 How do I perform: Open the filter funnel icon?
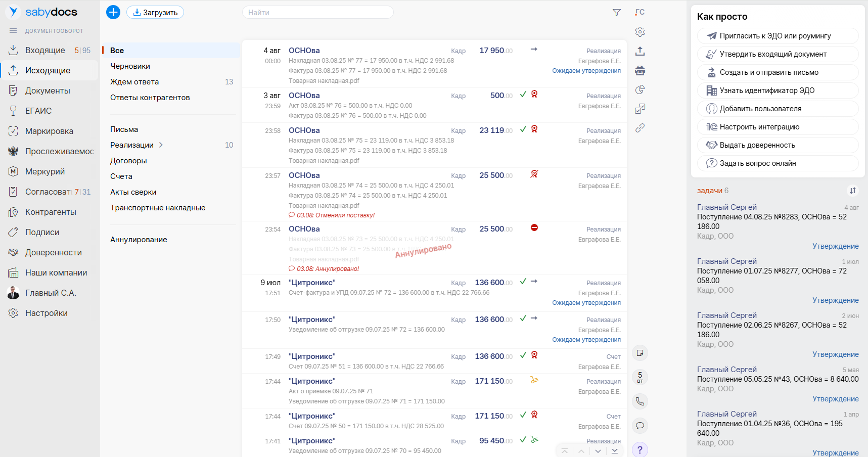[x=616, y=13]
